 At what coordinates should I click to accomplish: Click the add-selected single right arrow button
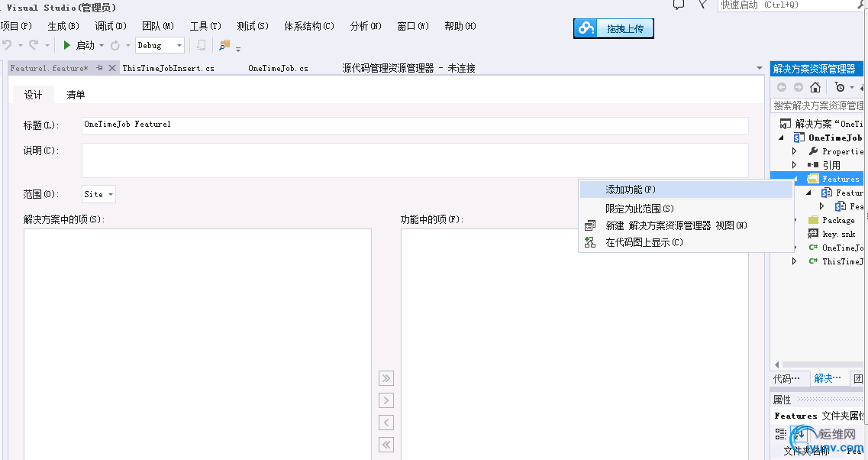[386, 400]
